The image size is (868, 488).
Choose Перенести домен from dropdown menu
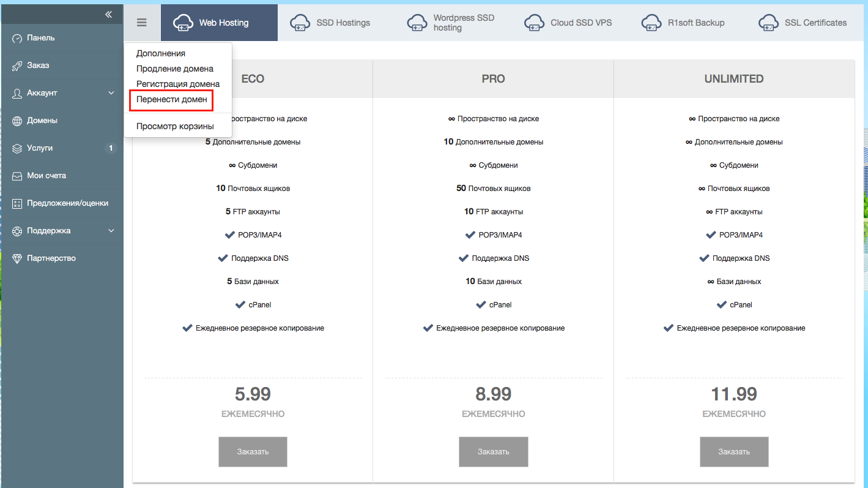click(171, 99)
